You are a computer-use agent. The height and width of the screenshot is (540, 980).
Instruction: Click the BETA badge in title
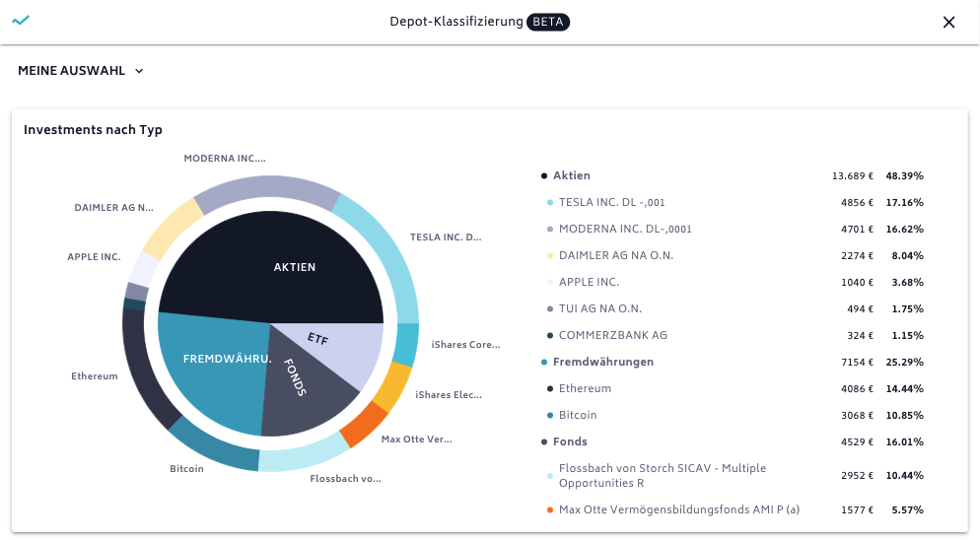[x=548, y=22]
